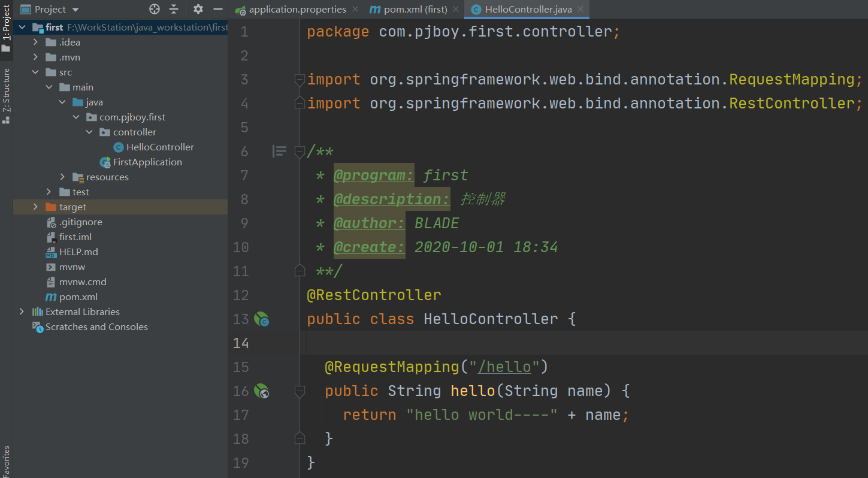
Task: Place cursor on empty line 14
Action: coord(587,343)
